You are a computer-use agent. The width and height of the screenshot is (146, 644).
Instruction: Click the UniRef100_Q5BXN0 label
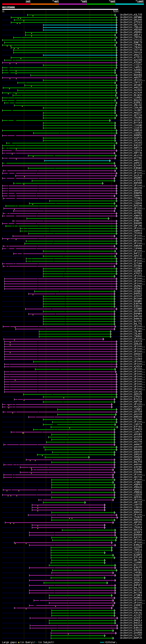131,218
